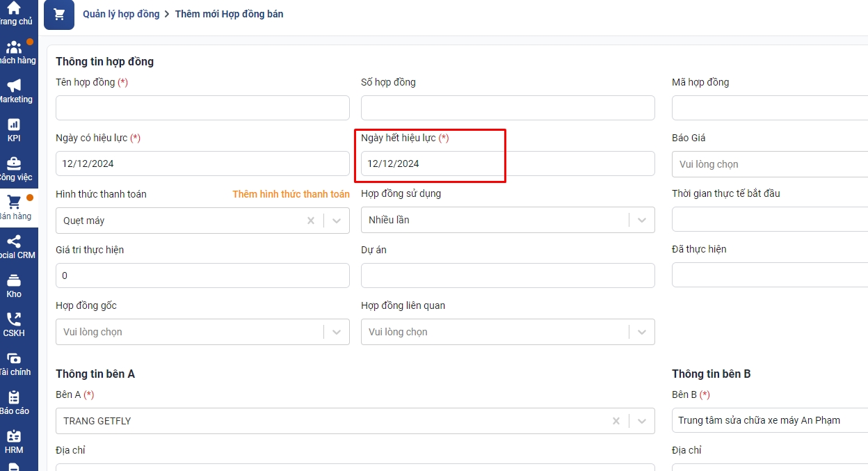Open the Trang chủ home icon in sidebar
The width and height of the screenshot is (868, 471).
point(14,9)
